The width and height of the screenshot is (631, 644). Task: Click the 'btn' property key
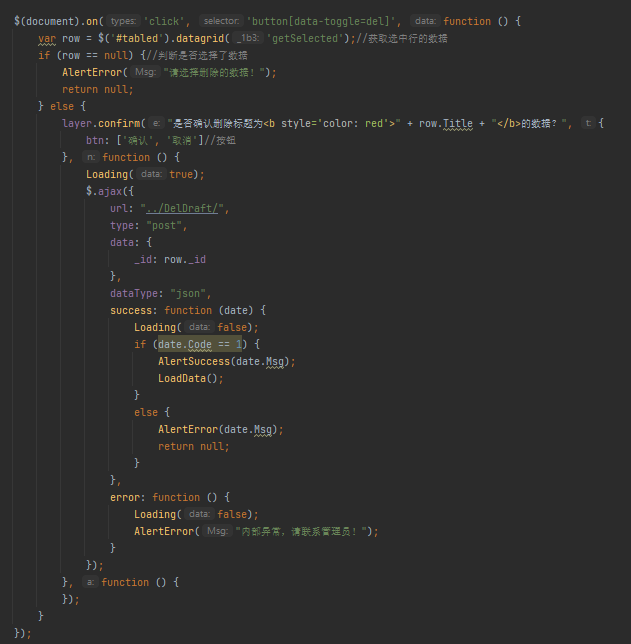click(x=95, y=140)
